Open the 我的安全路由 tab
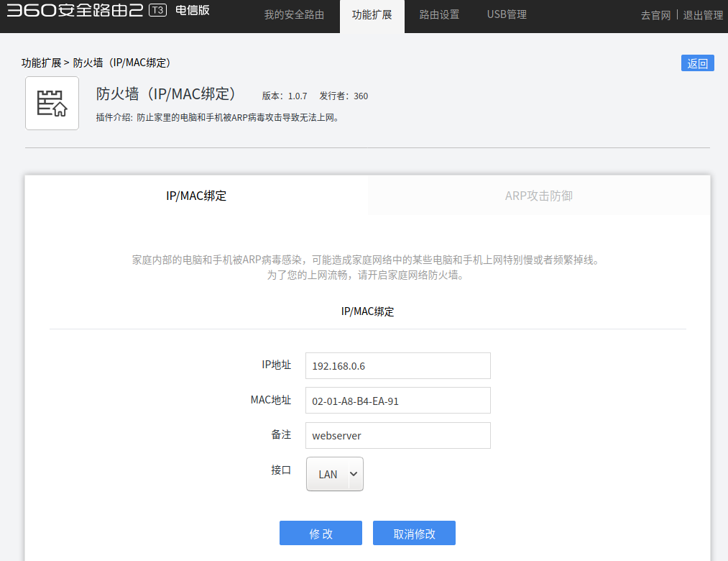The height and width of the screenshot is (561, 728). tap(294, 15)
